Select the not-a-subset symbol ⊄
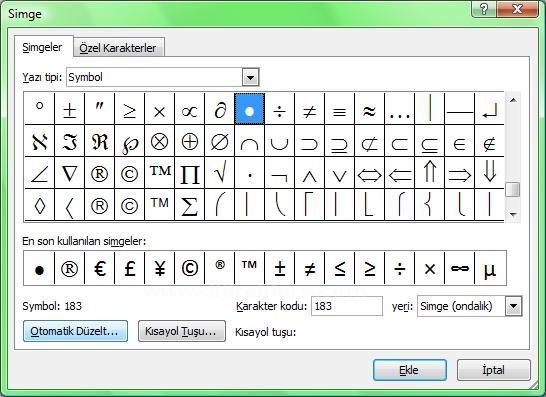The width and height of the screenshot is (546, 397). 369,141
